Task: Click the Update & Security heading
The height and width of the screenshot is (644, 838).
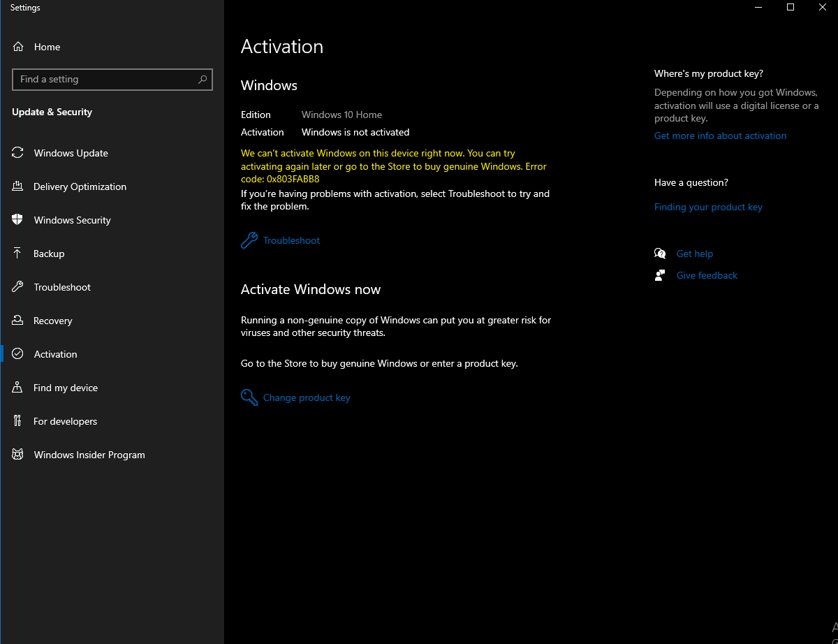Action: pyautogui.click(x=52, y=112)
